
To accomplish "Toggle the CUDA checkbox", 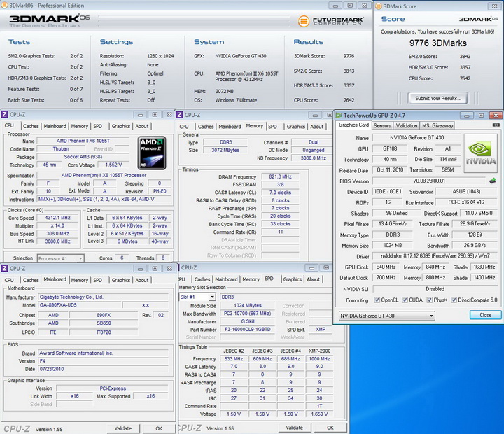I will pyautogui.click(x=406, y=300).
